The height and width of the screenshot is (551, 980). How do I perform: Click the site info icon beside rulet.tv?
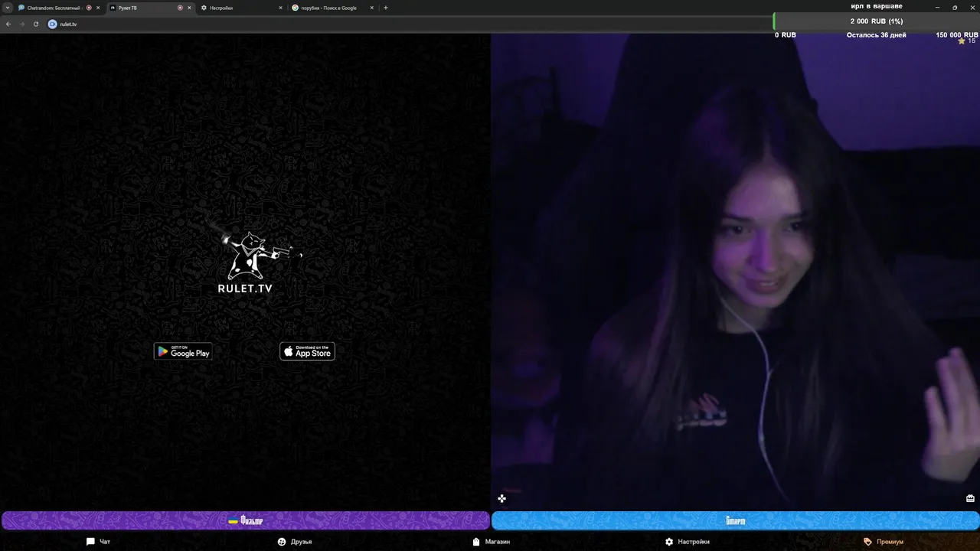tap(53, 24)
